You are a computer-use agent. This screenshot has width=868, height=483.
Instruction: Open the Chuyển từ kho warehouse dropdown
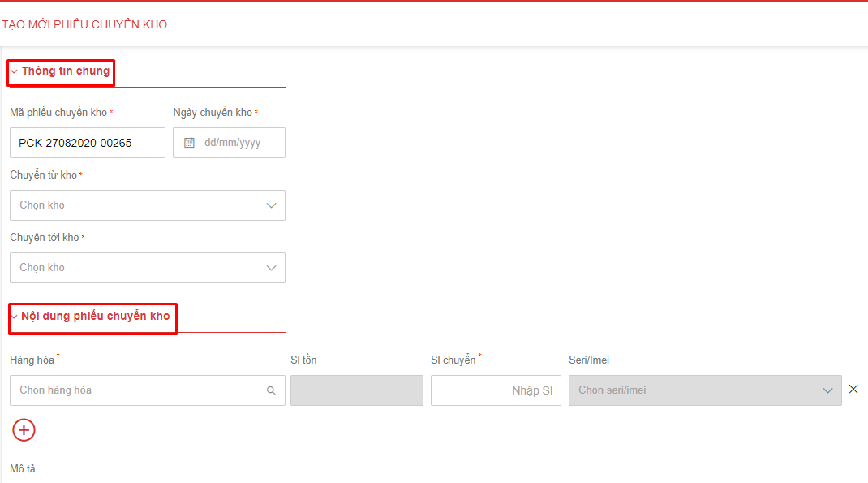click(138, 205)
